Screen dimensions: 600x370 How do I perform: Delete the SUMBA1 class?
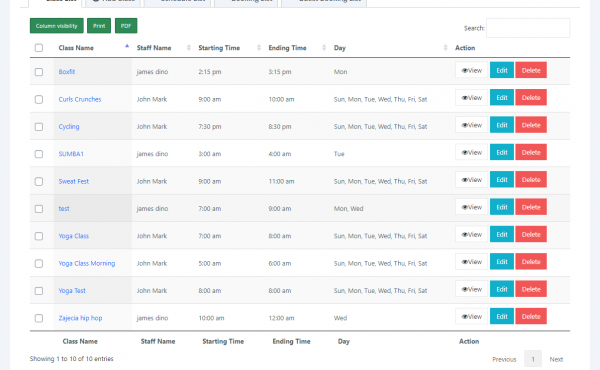(x=531, y=152)
